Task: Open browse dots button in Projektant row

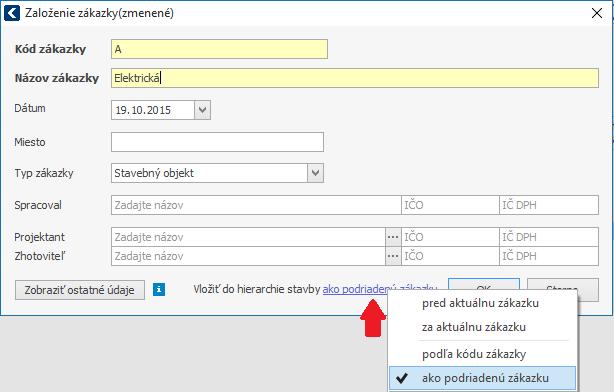Action: tap(393, 237)
